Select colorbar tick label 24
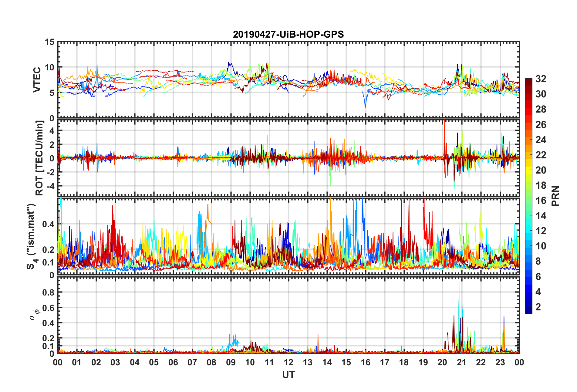577x392 pixels. (x=541, y=140)
